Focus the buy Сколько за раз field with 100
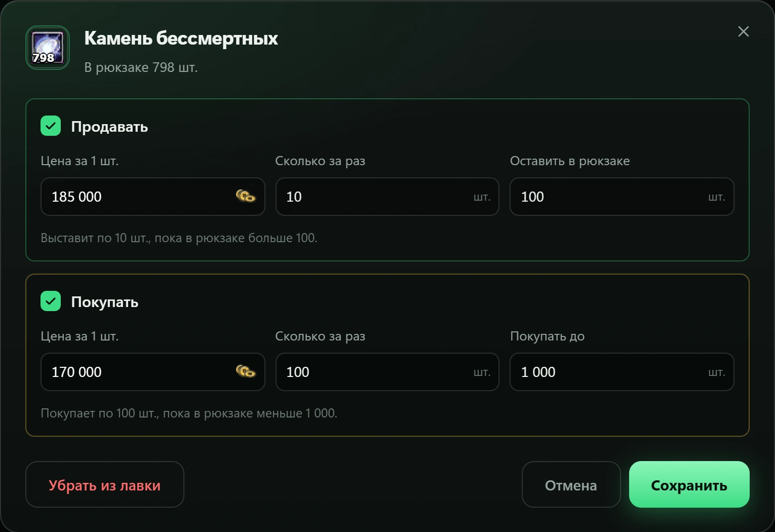This screenshot has width=775, height=532. 387,372
